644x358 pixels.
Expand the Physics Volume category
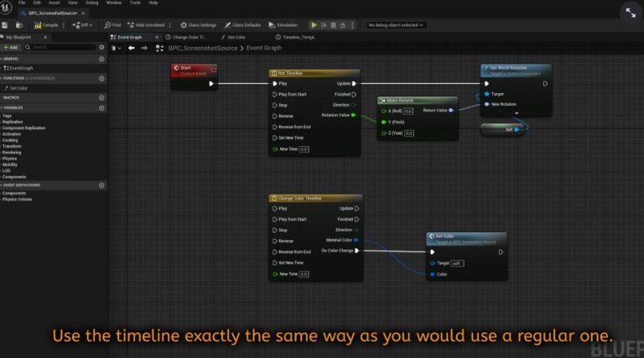[17, 200]
